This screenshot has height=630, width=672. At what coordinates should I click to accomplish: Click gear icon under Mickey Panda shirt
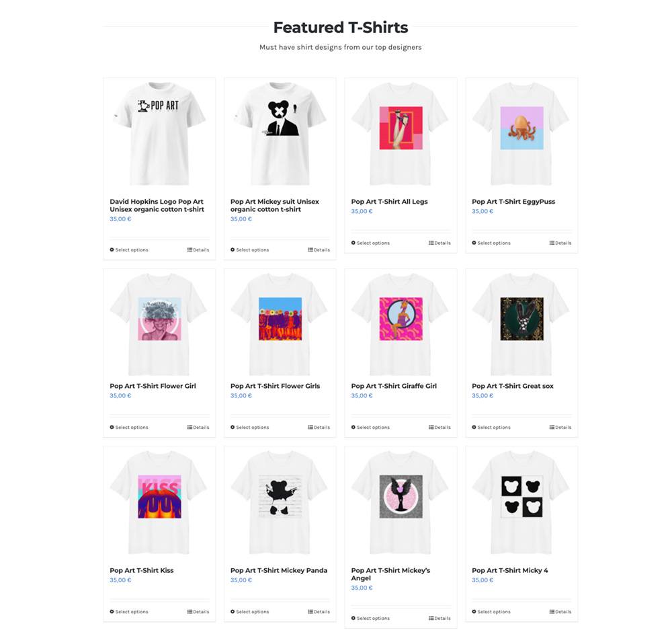(x=233, y=612)
